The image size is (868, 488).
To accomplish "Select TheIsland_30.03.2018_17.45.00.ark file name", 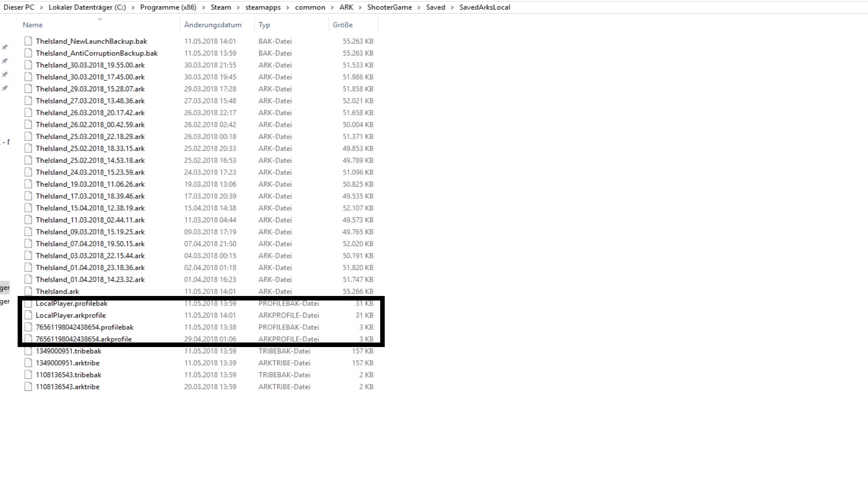I will (90, 77).
